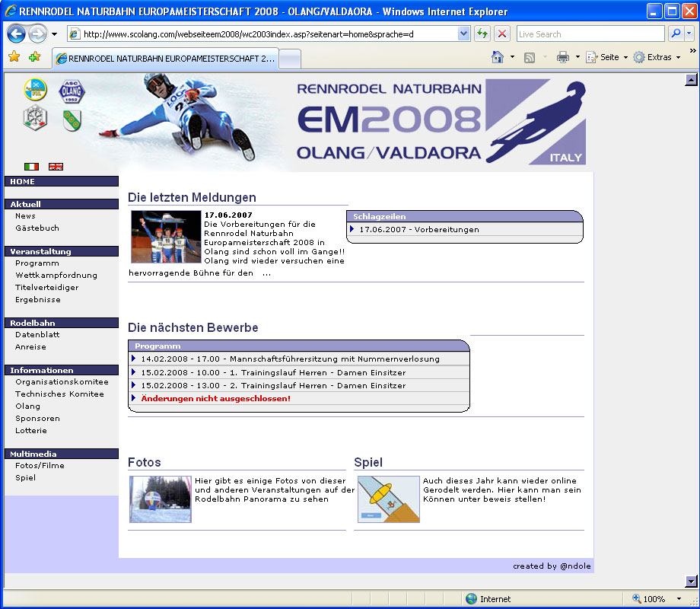700x609 pixels.
Task: Open Print options dropdown arrow
Action: (x=577, y=57)
